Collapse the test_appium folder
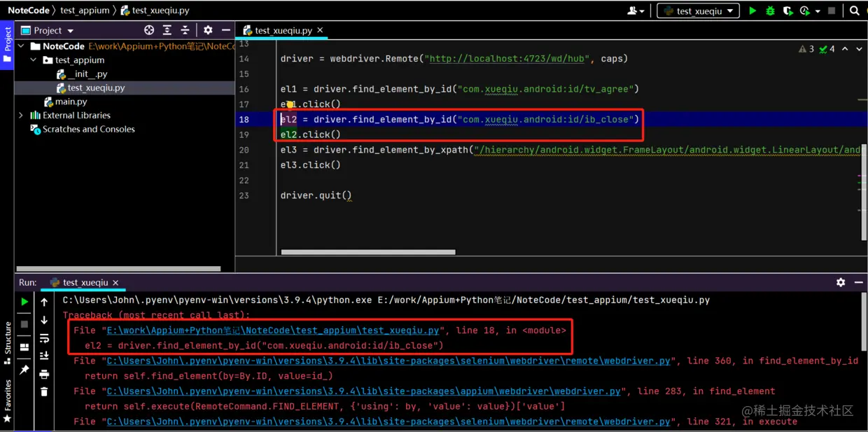This screenshot has height=432, width=868. click(x=34, y=60)
